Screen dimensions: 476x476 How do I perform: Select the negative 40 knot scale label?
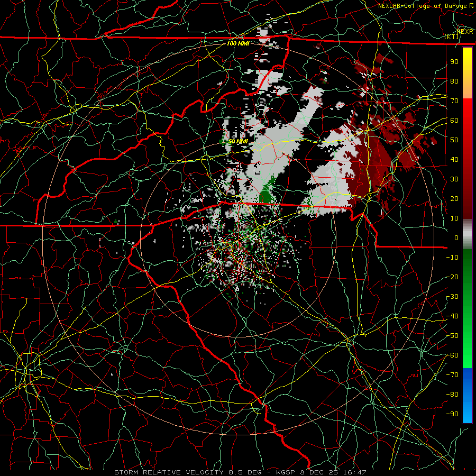452,316
